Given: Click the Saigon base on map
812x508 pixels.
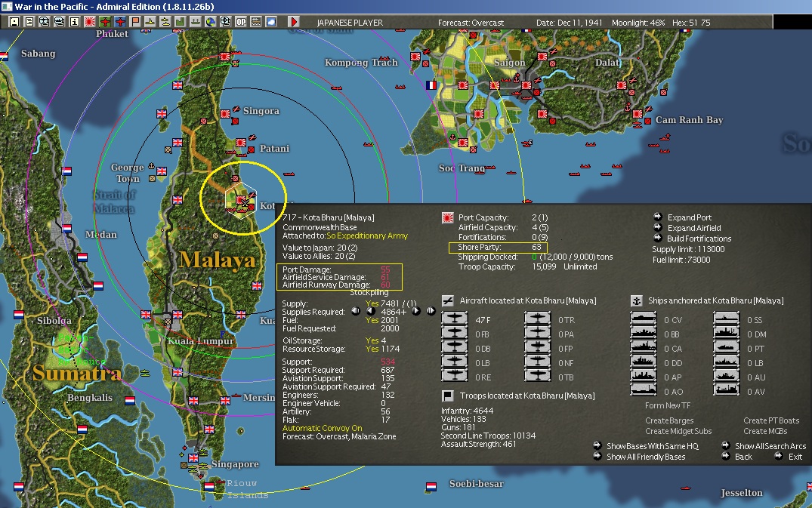Looking at the screenshot, I should (x=526, y=85).
